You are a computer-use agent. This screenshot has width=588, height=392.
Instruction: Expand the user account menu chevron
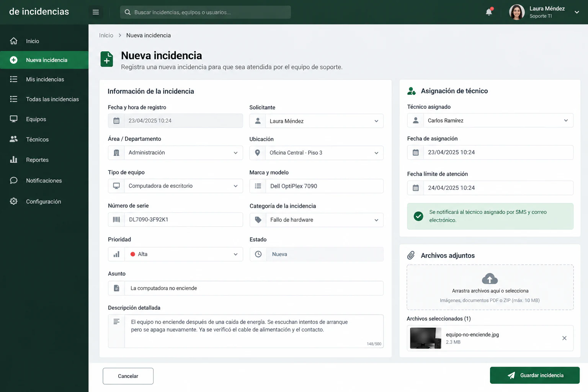[x=577, y=12]
